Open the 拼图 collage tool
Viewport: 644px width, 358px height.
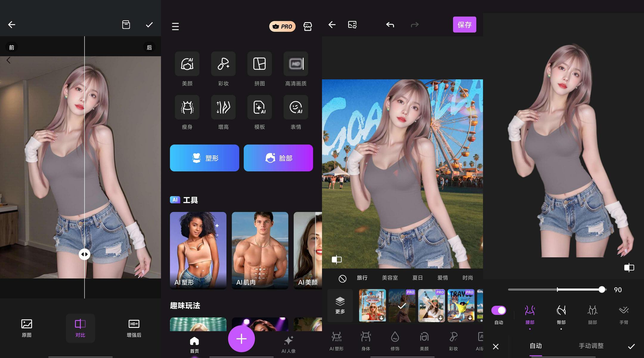click(x=259, y=64)
